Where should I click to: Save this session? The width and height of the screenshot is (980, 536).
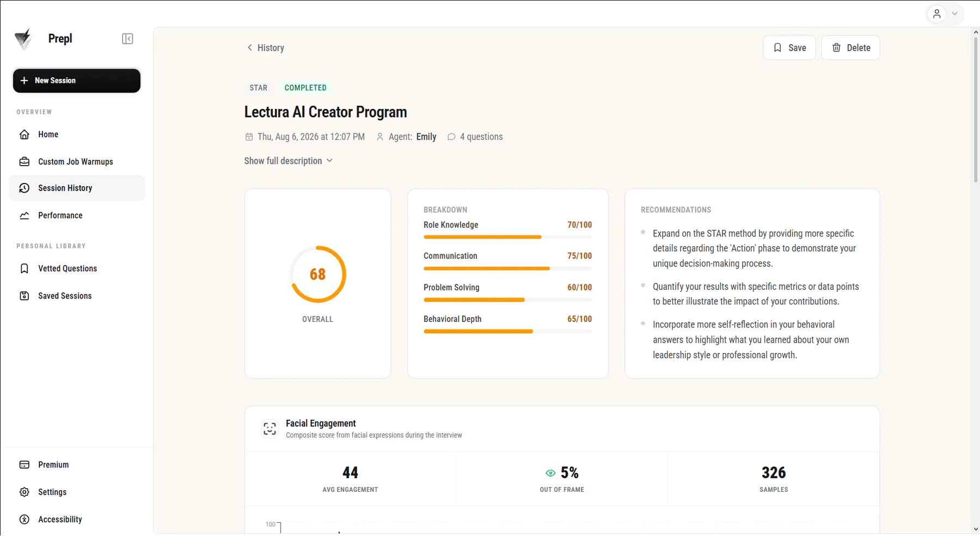coord(789,47)
